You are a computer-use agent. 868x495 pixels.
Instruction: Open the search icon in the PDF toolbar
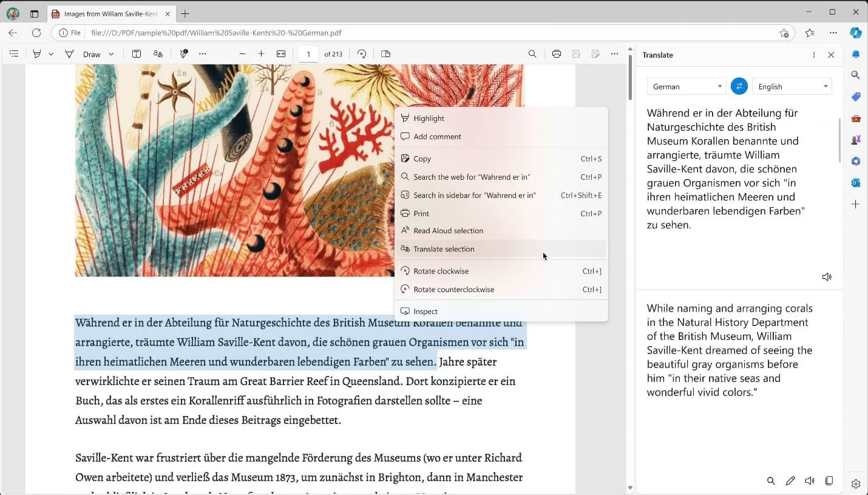532,53
